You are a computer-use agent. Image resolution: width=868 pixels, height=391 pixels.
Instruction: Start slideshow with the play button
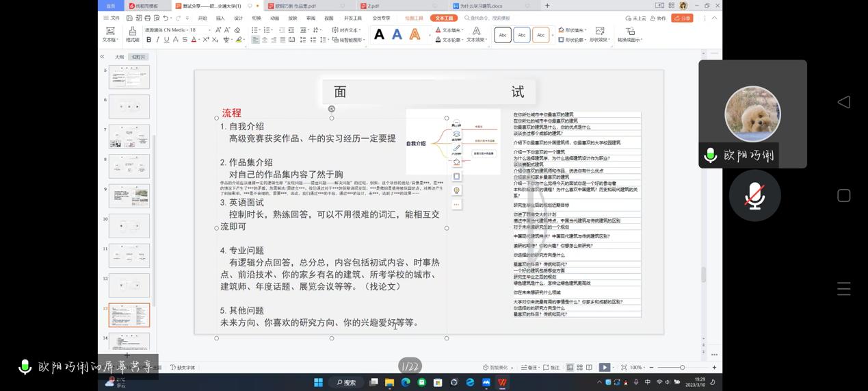point(604,368)
